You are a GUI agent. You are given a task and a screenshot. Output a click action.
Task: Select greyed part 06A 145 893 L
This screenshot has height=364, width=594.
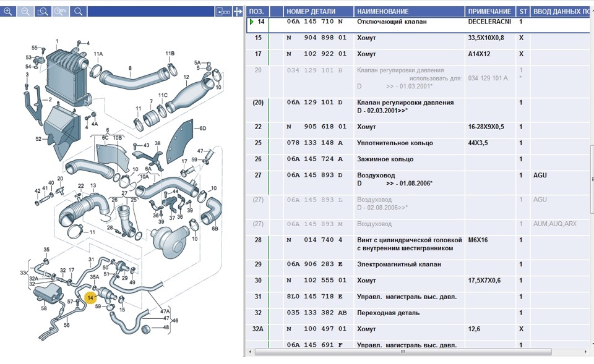point(315,200)
